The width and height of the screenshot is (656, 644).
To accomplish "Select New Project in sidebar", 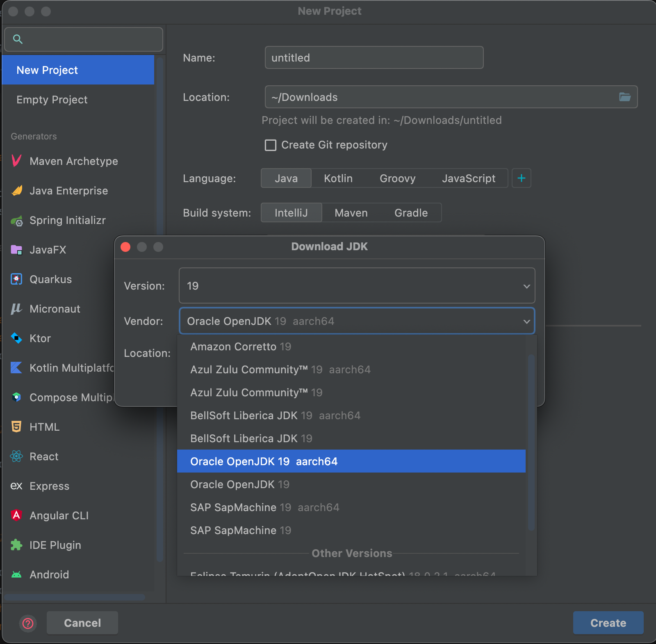I will pyautogui.click(x=78, y=70).
